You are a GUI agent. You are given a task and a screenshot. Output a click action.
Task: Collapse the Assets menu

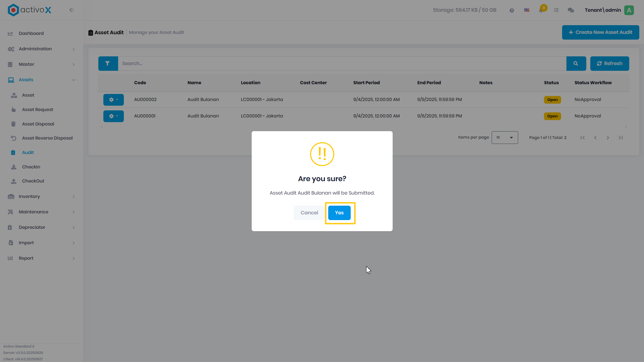[42, 80]
